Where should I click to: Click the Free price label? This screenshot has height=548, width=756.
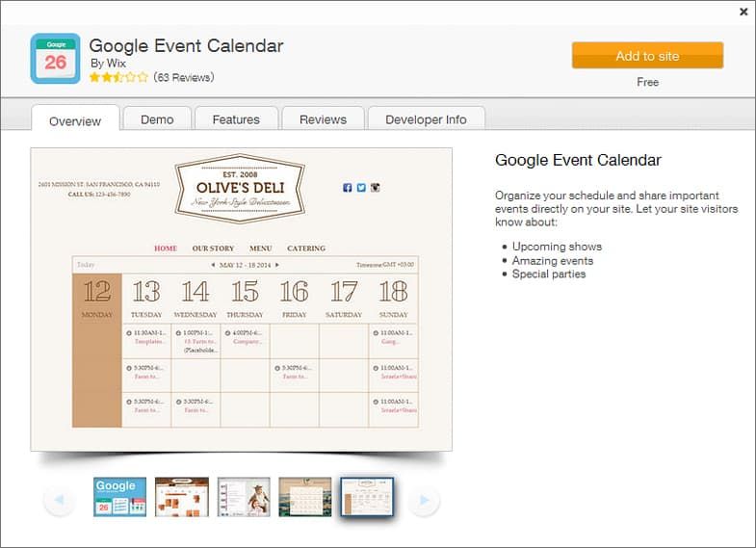coord(647,82)
